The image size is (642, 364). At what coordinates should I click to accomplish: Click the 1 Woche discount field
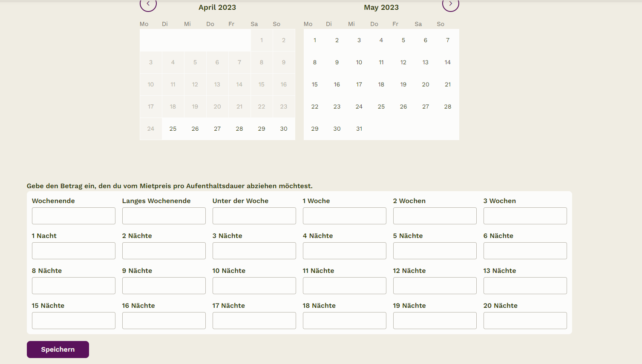pyautogui.click(x=345, y=216)
